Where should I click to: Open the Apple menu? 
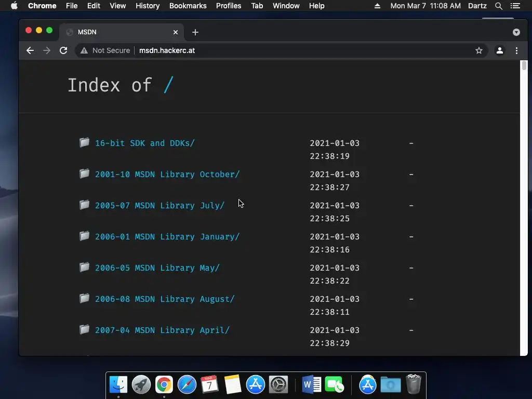[14, 6]
